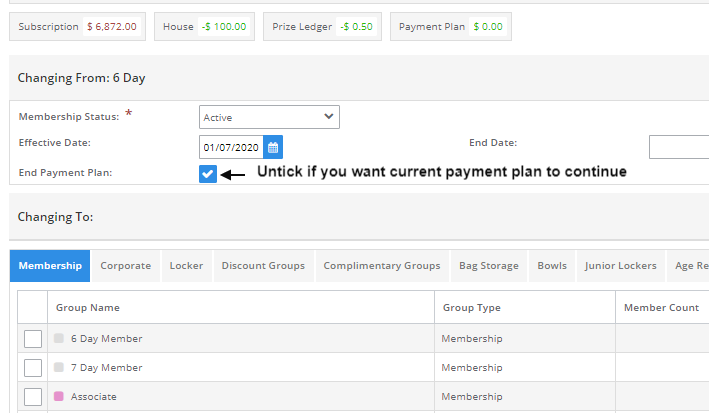Click the '7 Day Member' group name
This screenshot has height=413, width=709.
coord(106,368)
